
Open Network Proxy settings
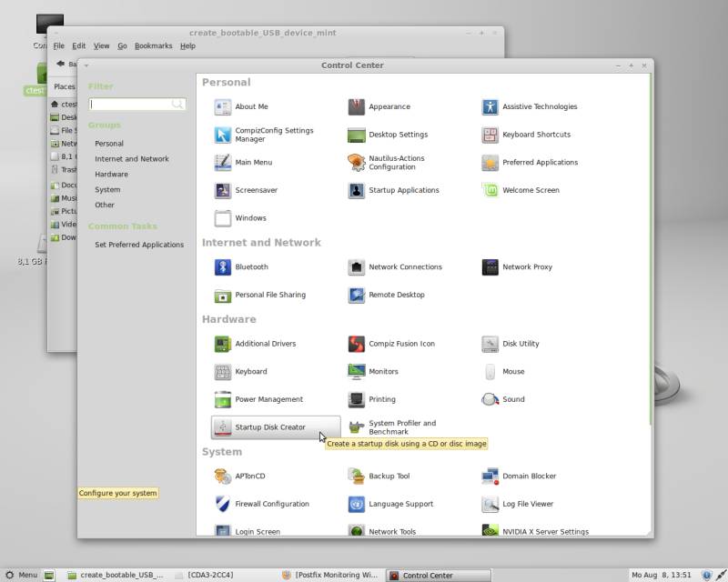pyautogui.click(x=517, y=267)
